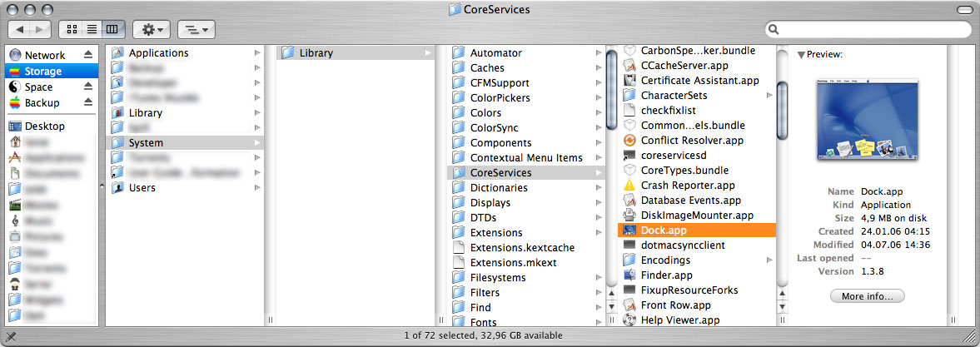Go back with the toolbar back arrow
The height and width of the screenshot is (347, 980).
click(x=19, y=29)
